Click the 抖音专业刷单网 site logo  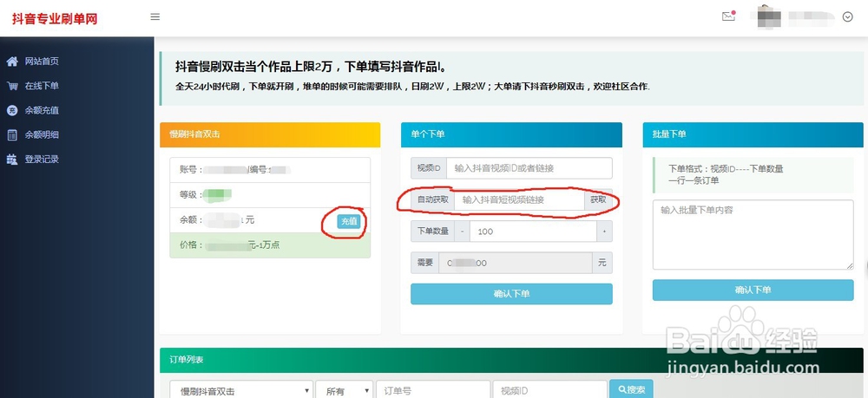pos(55,18)
